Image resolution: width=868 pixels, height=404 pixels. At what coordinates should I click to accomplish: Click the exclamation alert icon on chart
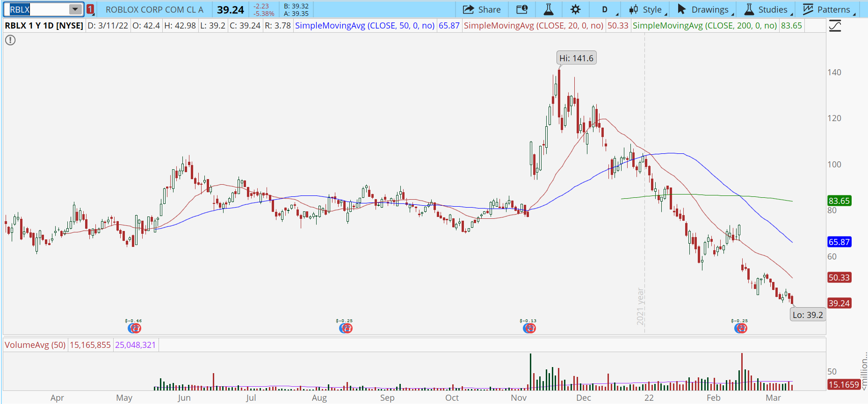coord(10,40)
